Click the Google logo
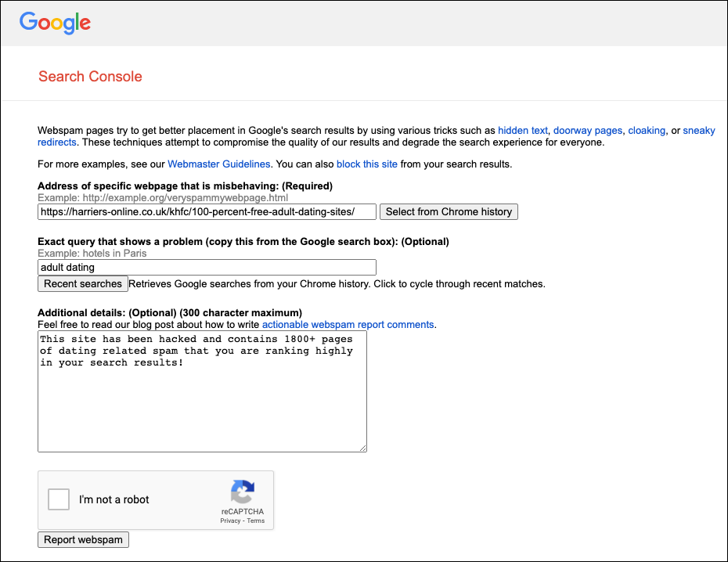This screenshot has width=728, height=562. 55,23
